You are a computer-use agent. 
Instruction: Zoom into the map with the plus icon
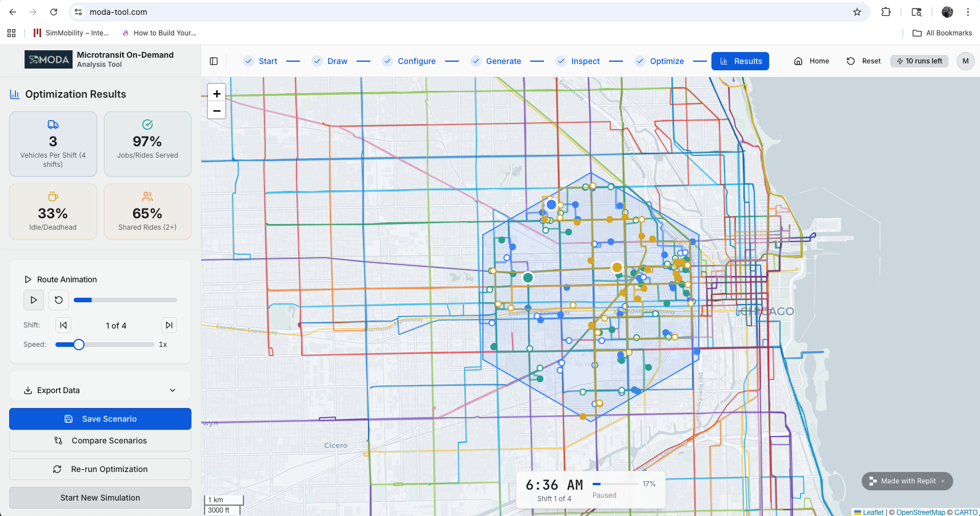[x=217, y=93]
